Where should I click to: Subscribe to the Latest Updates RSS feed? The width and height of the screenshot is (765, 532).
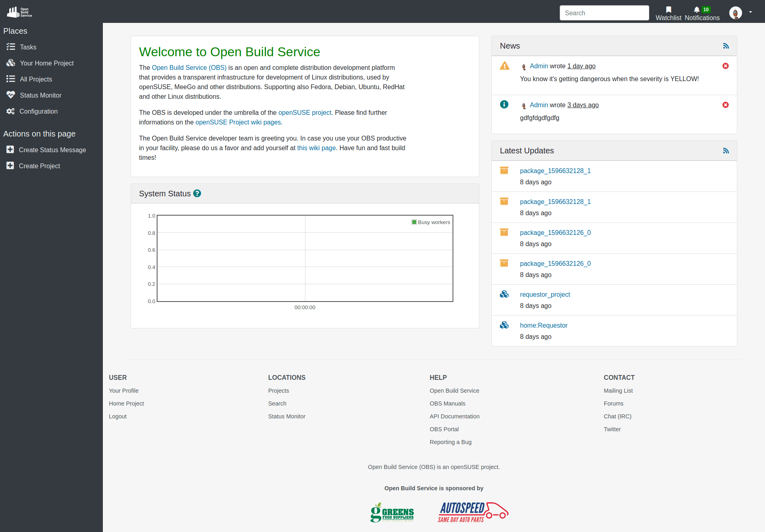(x=726, y=151)
